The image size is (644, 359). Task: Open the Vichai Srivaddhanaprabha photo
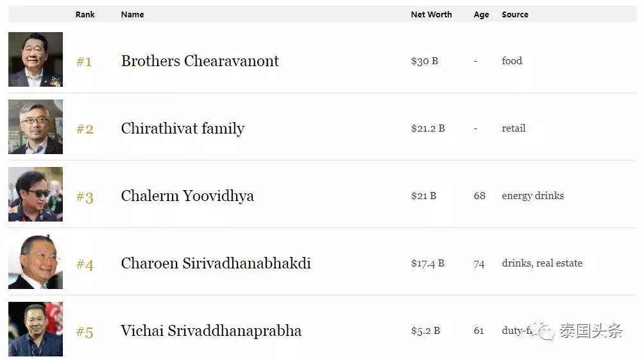35,329
